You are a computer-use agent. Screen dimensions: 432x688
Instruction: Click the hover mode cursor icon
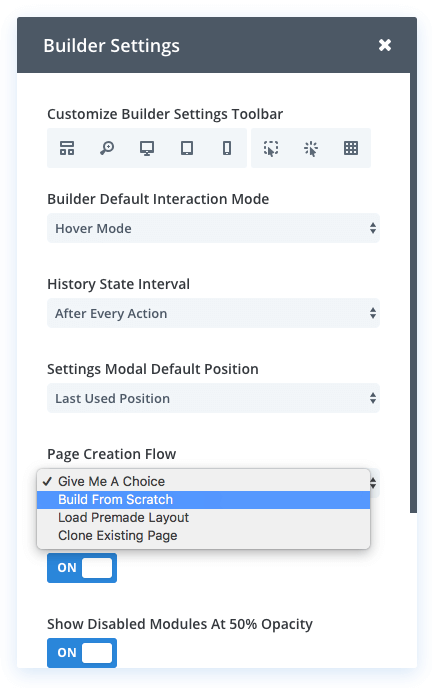[x=271, y=148]
